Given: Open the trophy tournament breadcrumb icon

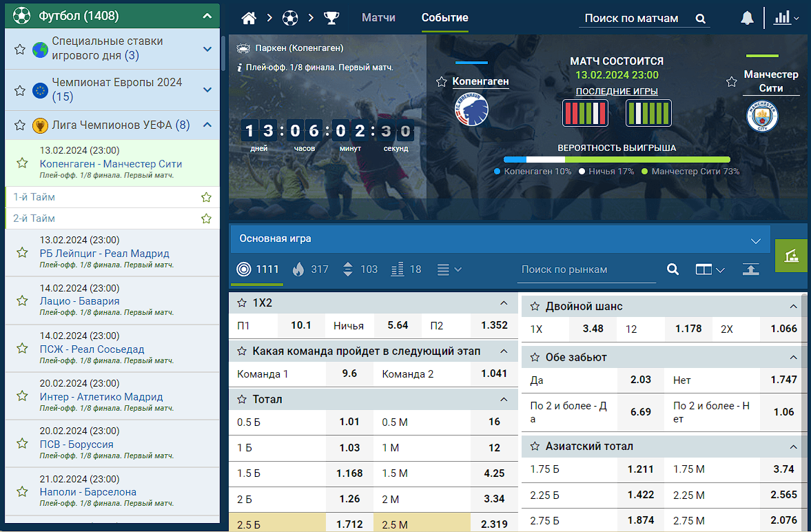Looking at the screenshot, I should tap(331, 18).
